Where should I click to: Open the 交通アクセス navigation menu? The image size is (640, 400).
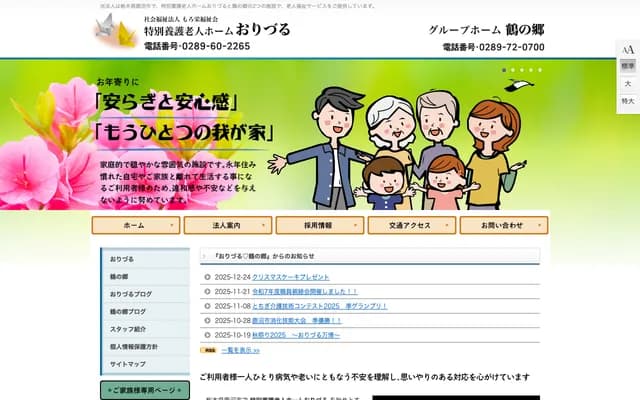pyautogui.click(x=412, y=225)
